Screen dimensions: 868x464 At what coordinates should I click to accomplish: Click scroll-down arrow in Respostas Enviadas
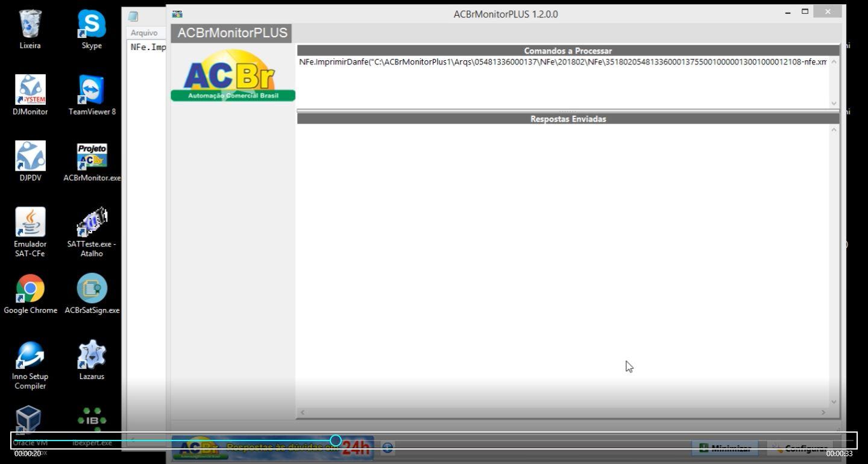tap(834, 402)
